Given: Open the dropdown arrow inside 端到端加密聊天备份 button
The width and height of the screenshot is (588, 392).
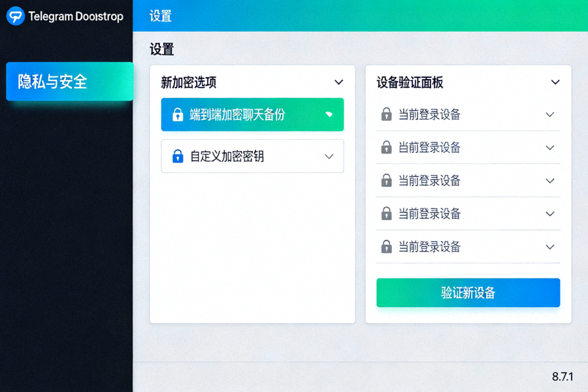Looking at the screenshot, I should 330,114.
